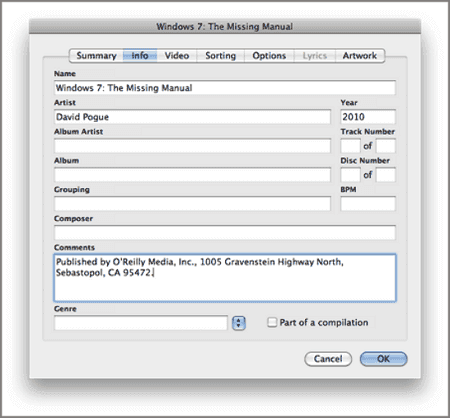Viewport: 450px width, 418px height.
Task: Click the Artist field with David Pogue
Action: (192, 117)
